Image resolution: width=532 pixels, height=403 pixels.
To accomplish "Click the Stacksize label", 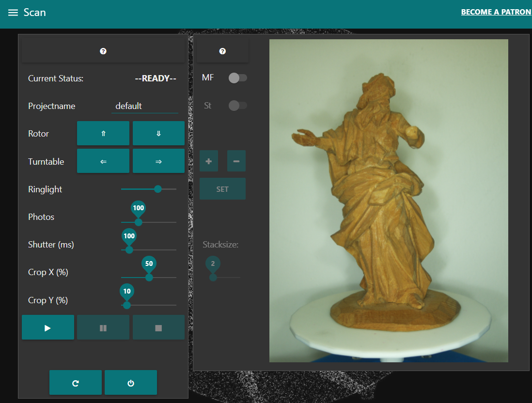I will coord(220,245).
